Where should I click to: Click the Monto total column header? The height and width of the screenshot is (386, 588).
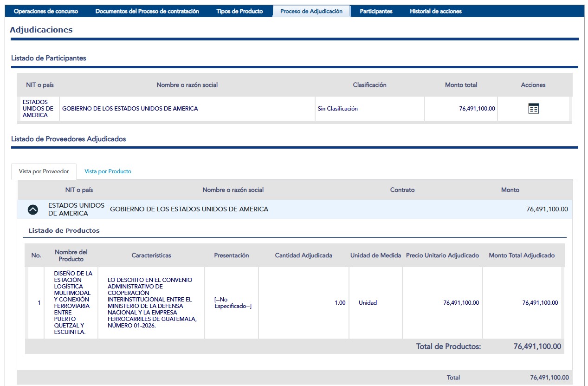click(461, 85)
